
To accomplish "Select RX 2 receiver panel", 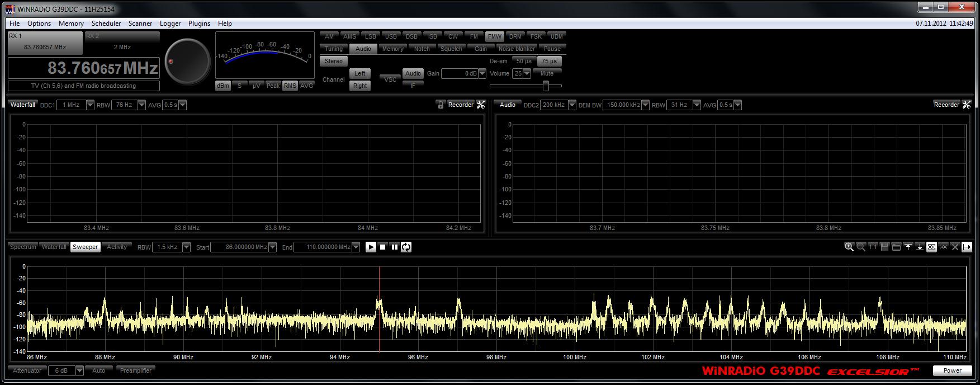I will pos(122,43).
